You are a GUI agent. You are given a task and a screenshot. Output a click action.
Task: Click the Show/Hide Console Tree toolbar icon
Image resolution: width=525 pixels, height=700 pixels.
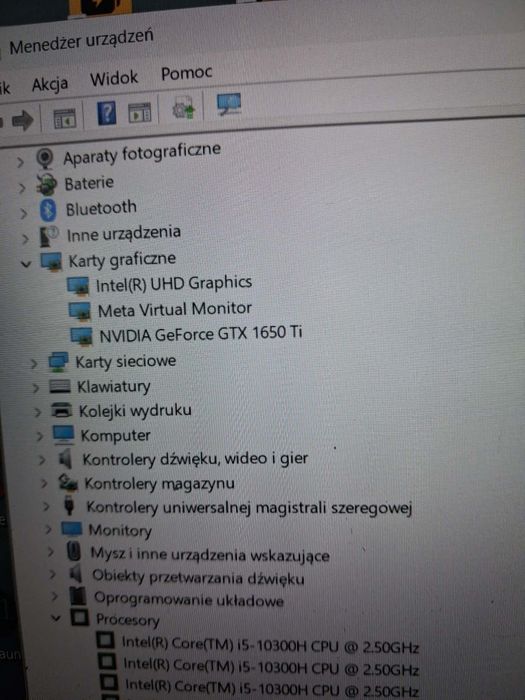pos(65,118)
